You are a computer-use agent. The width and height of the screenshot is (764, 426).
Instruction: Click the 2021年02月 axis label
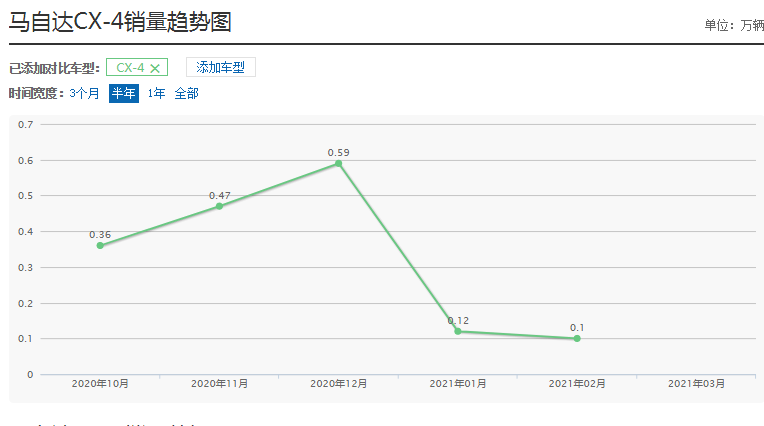(577, 384)
